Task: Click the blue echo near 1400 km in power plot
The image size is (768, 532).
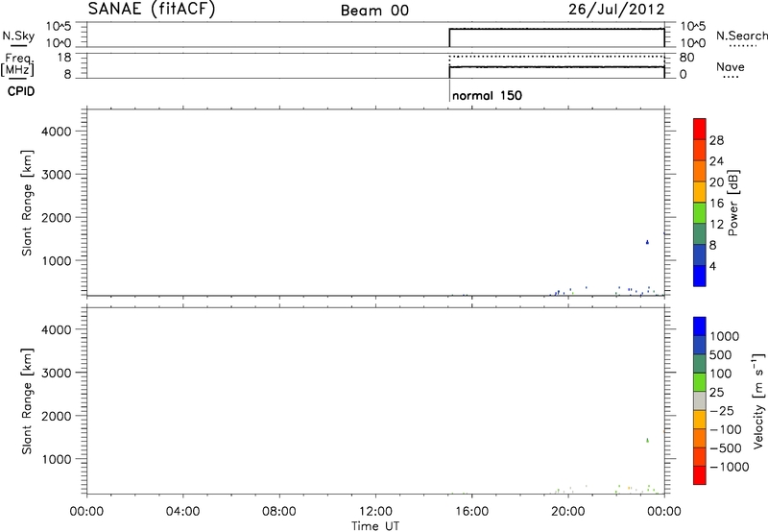Action: 647,242
